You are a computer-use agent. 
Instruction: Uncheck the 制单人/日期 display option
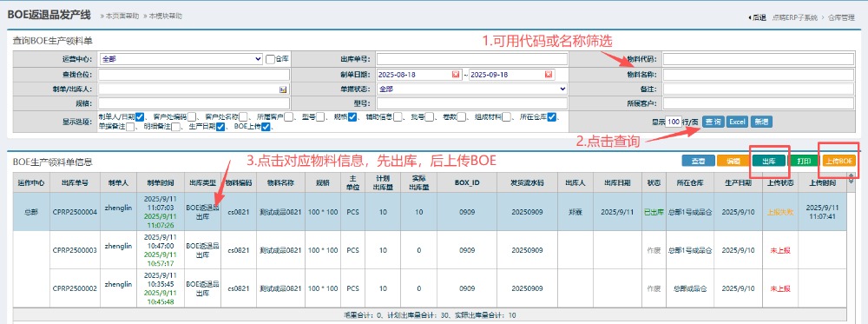pyautogui.click(x=140, y=117)
